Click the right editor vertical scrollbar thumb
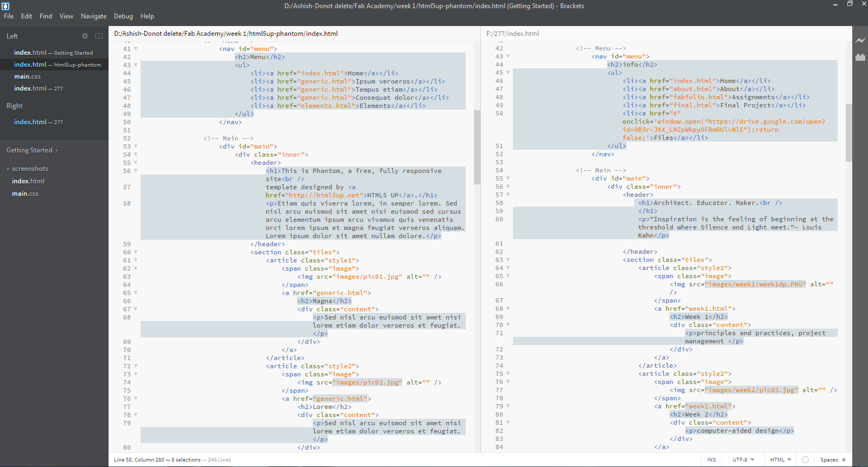 [x=848, y=133]
